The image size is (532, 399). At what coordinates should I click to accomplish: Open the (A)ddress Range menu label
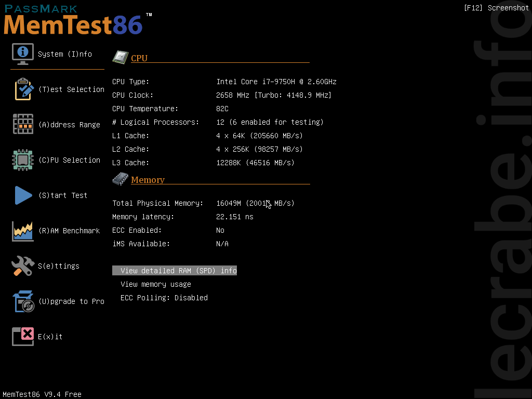[69, 125]
